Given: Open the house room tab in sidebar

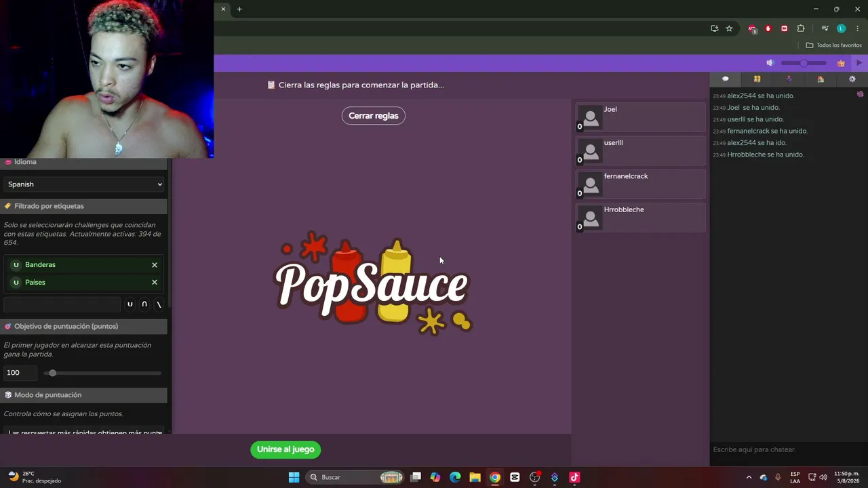Looking at the screenshot, I should click(821, 79).
